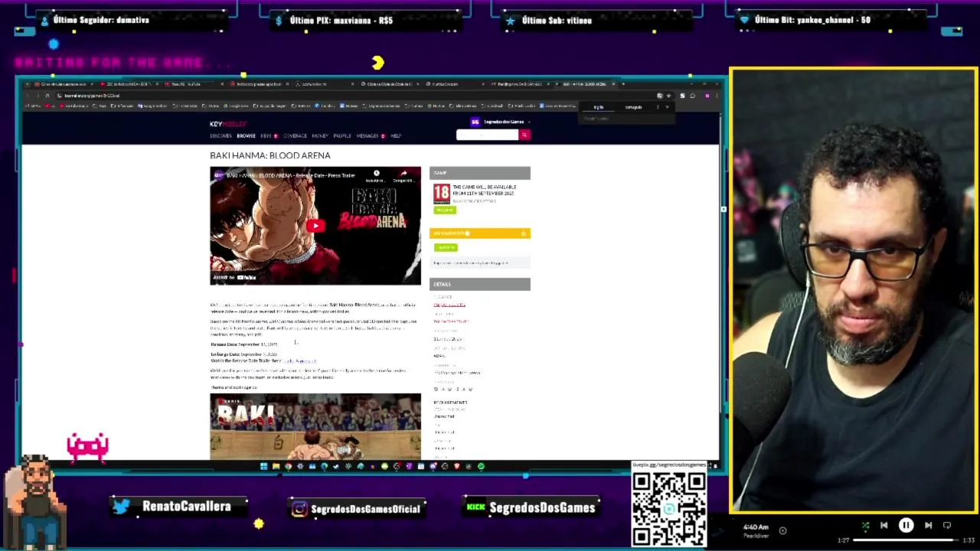Select the Português option in translate popup
The image size is (980, 551).
633,107
